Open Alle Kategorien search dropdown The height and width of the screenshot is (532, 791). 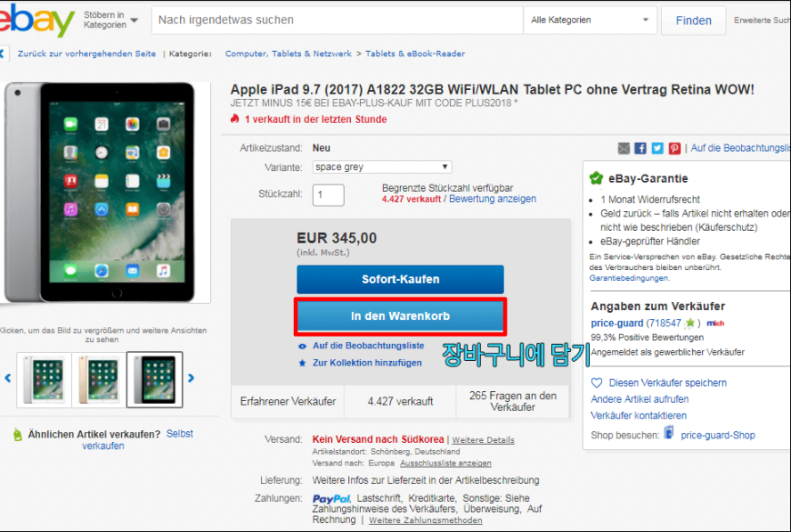tap(590, 20)
